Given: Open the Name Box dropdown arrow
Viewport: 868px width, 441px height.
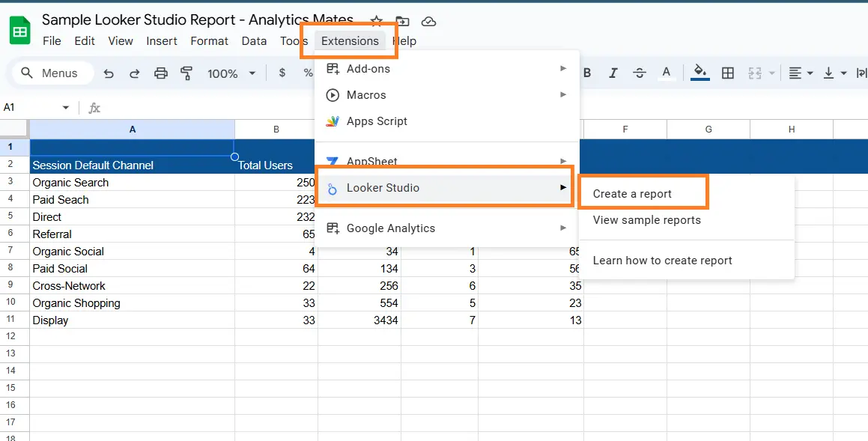Looking at the screenshot, I should (x=65, y=107).
